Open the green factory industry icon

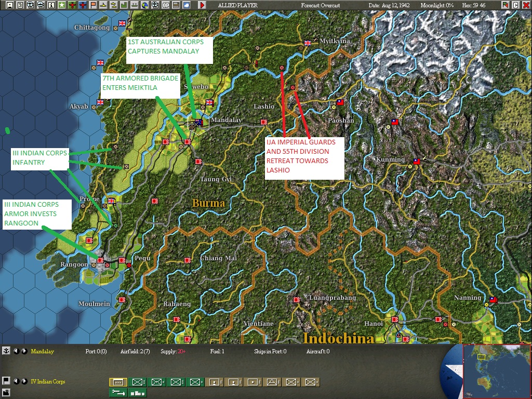tap(124, 5)
